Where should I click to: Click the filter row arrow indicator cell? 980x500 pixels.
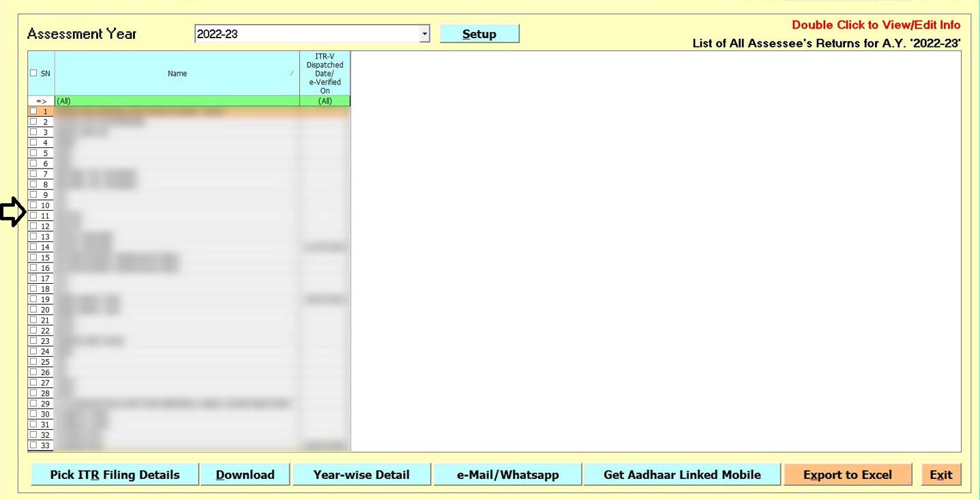click(x=41, y=101)
